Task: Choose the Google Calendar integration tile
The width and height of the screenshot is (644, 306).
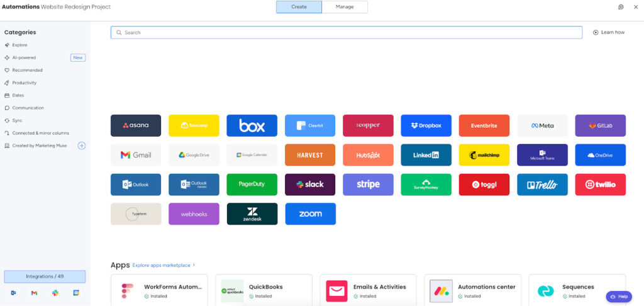Action: pyautogui.click(x=252, y=155)
